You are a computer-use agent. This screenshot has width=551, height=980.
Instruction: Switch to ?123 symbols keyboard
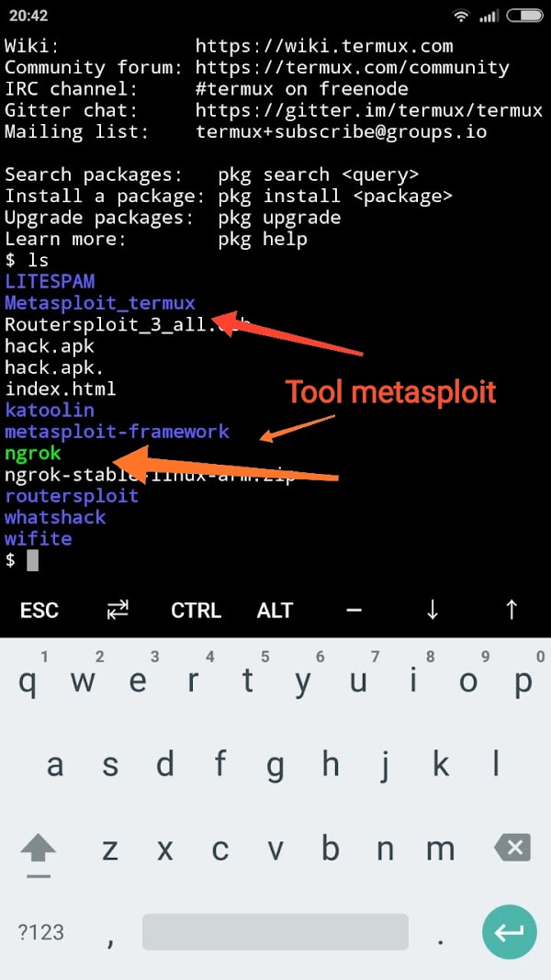coord(40,933)
